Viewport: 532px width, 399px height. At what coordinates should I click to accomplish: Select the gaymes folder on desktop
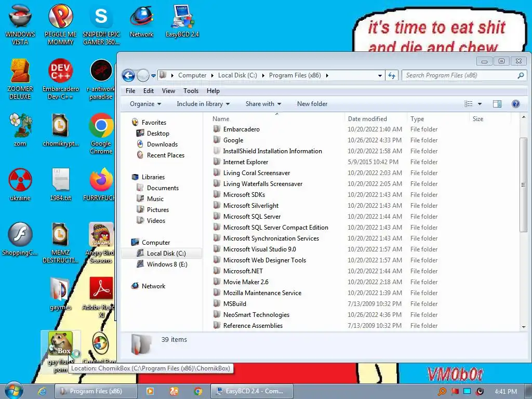pyautogui.click(x=60, y=294)
